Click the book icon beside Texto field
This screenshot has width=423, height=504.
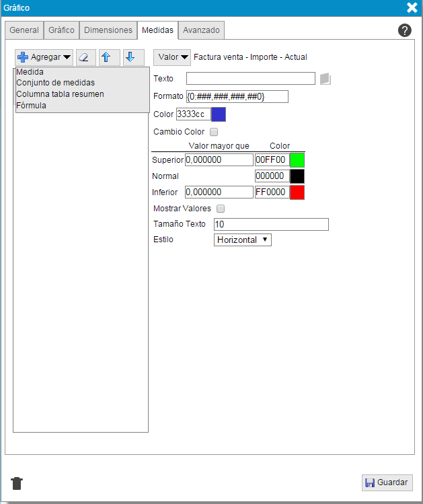click(x=325, y=79)
